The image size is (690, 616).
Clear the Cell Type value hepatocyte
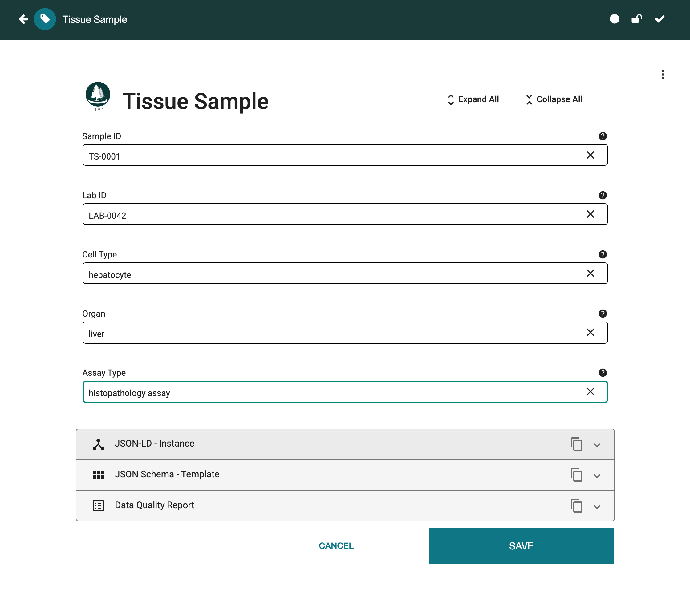(x=591, y=274)
